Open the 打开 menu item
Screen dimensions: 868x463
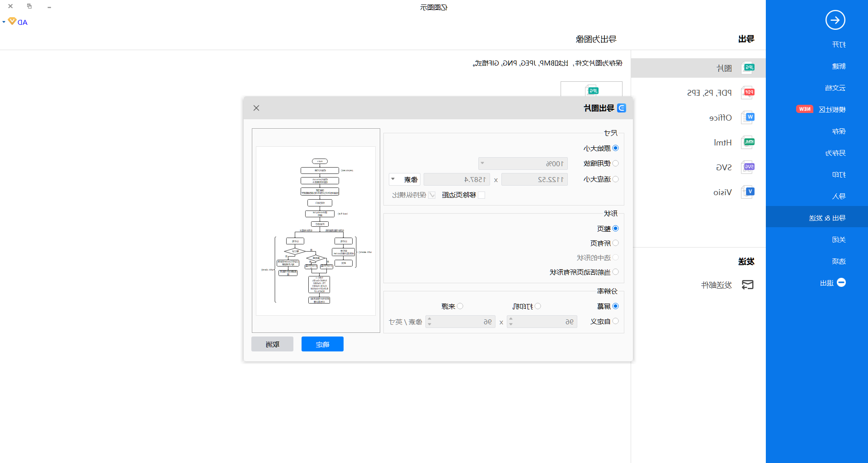(x=839, y=44)
